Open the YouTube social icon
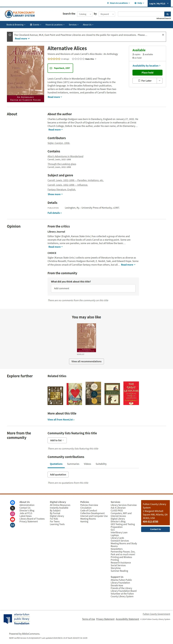The width and height of the screenshot is (173, 644). [13, 519]
